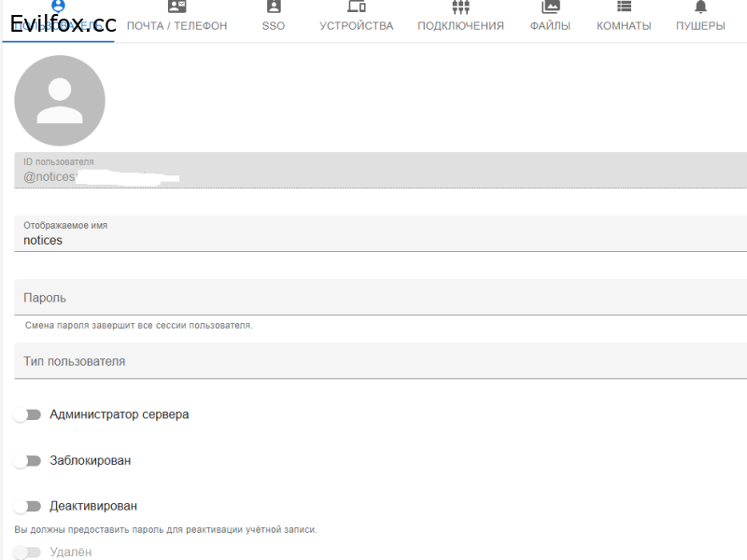Click the bell icon above Пушеры
747x560 pixels.
(700, 7)
